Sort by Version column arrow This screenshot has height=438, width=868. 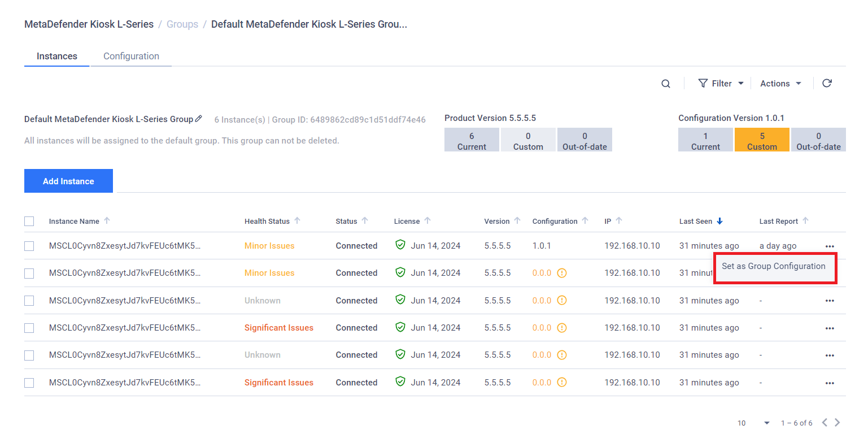click(x=517, y=221)
